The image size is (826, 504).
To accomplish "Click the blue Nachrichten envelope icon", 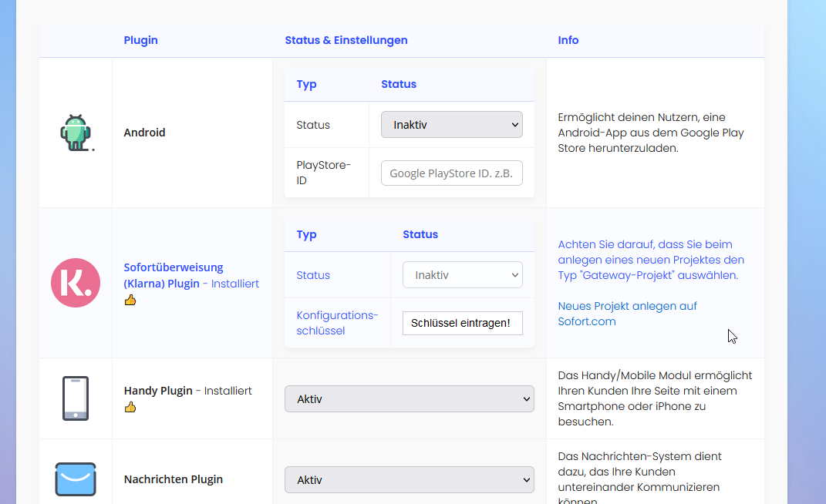I will click(x=76, y=479).
